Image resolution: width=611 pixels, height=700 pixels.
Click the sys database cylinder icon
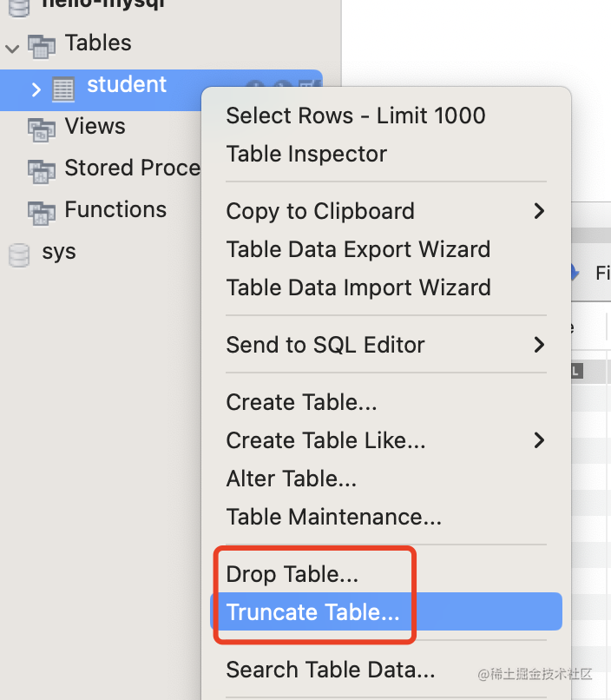pyautogui.click(x=18, y=254)
